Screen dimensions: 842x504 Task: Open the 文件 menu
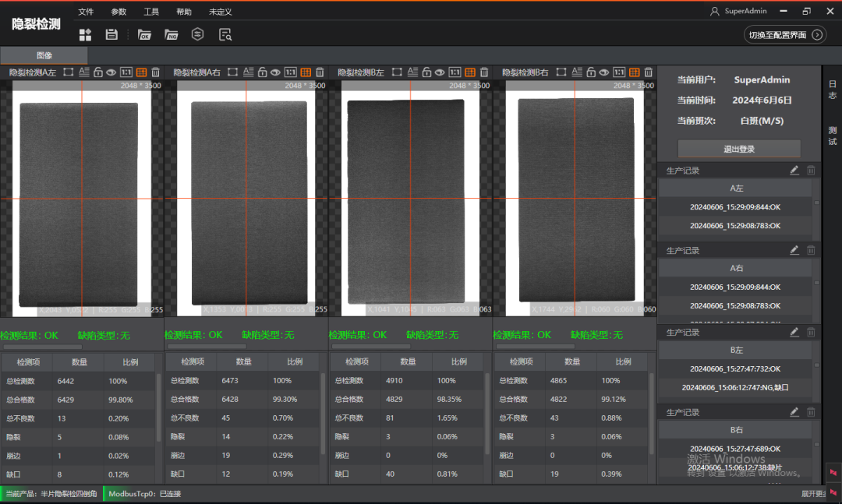click(86, 12)
